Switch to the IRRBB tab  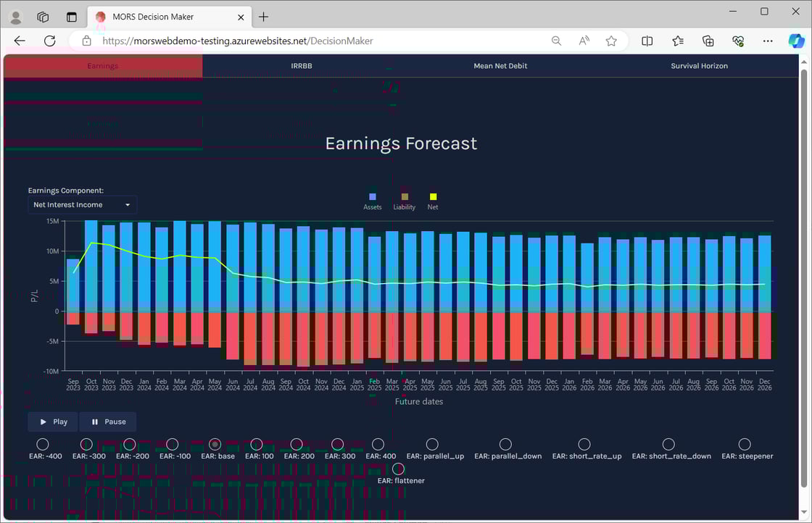[x=302, y=65]
